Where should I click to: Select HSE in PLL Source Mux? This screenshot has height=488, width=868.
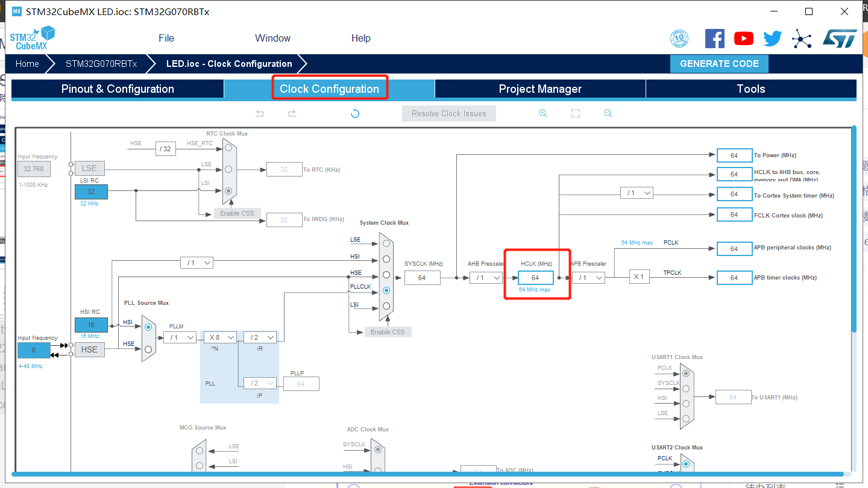148,349
